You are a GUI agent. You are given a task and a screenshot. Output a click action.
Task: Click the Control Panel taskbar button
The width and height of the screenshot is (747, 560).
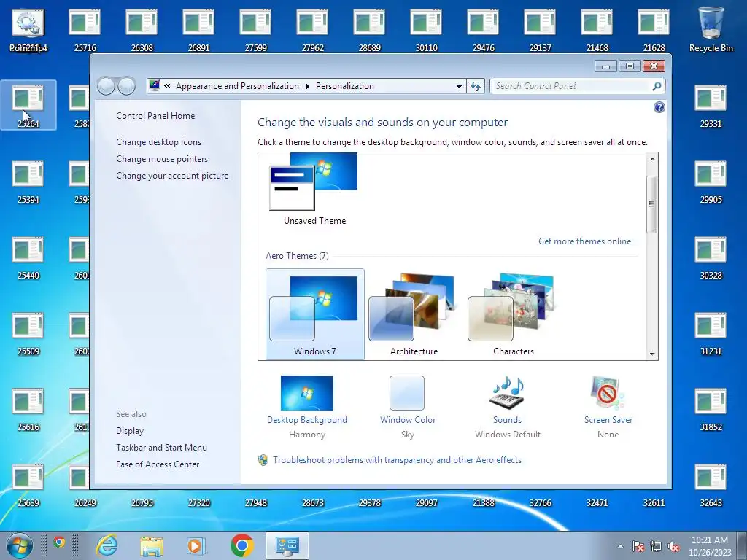(x=287, y=545)
